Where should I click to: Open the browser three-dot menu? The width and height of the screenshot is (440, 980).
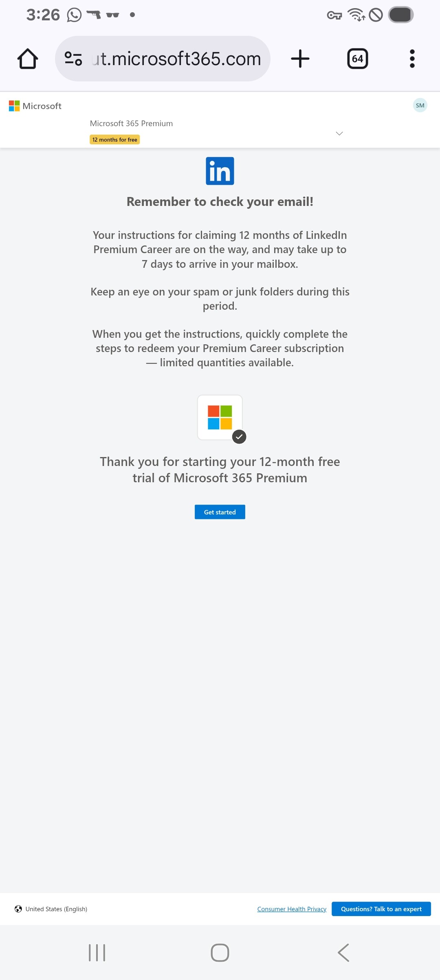pos(412,59)
